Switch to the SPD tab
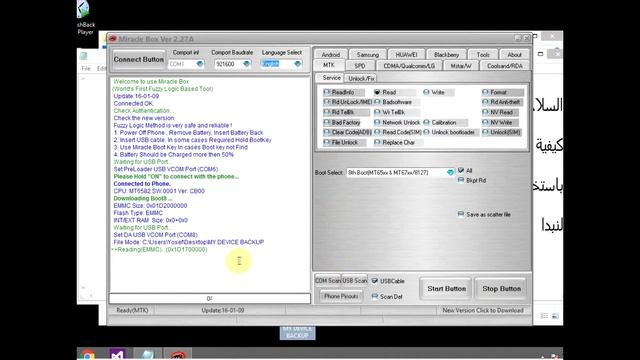Image resolution: width=640 pixels, height=360 pixels. click(360, 66)
